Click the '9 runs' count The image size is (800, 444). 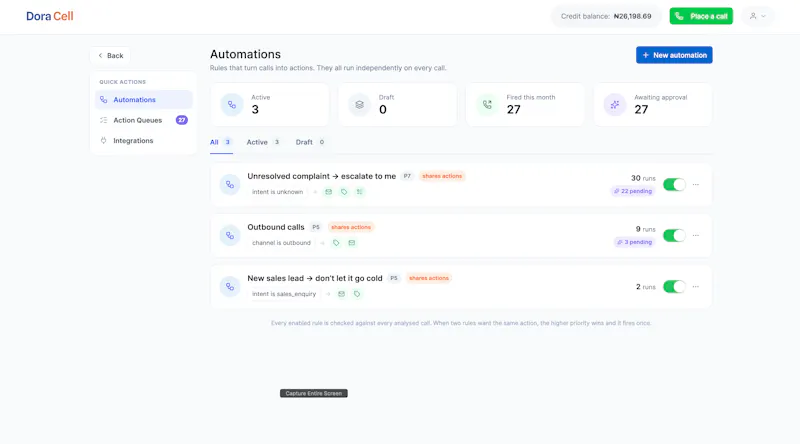coord(645,229)
